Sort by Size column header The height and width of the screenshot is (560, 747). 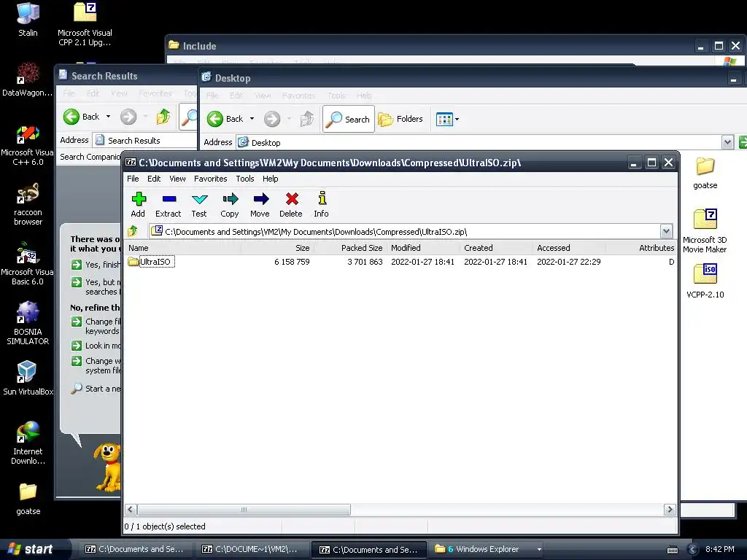pos(277,248)
